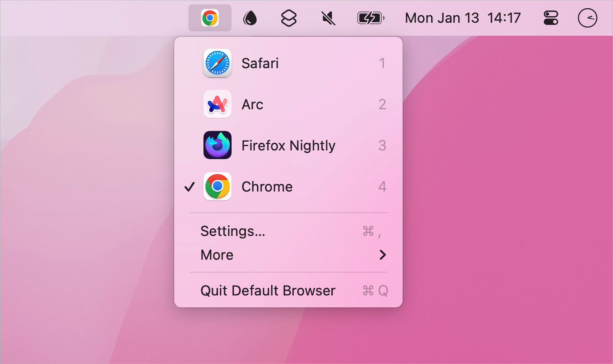
Task: Open the water drop menu bar icon
Action: pos(250,18)
